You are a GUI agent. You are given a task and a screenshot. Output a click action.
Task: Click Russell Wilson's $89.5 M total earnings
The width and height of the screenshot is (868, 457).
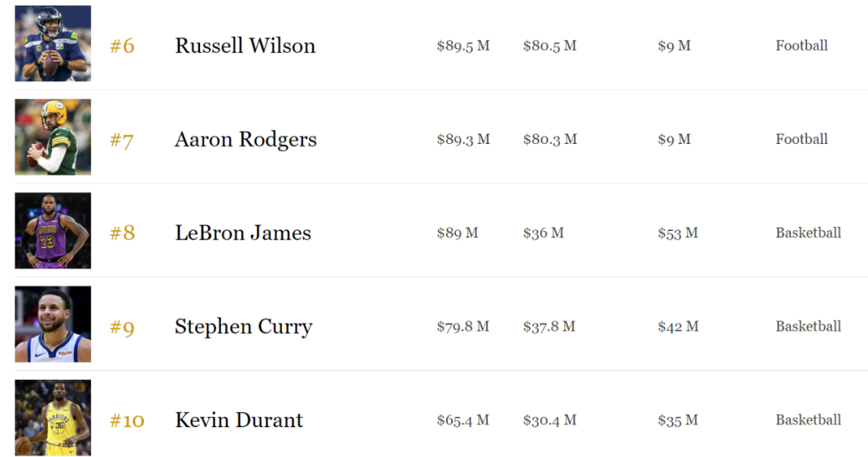click(x=463, y=46)
